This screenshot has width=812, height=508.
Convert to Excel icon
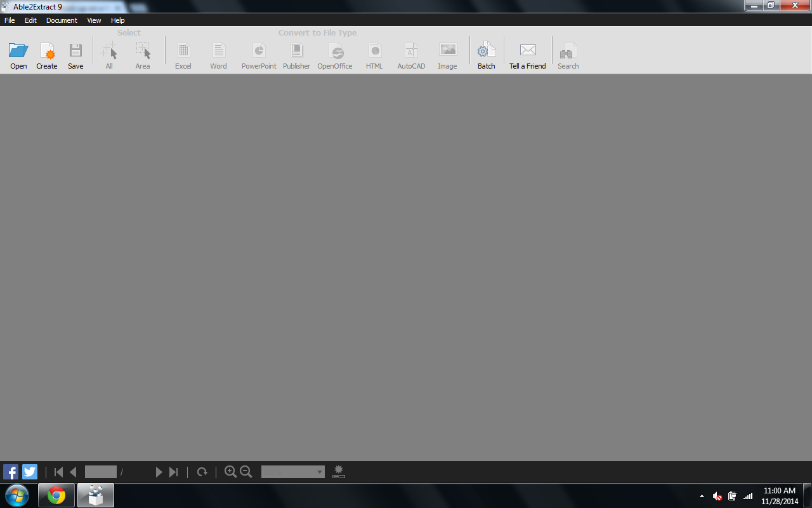183,51
